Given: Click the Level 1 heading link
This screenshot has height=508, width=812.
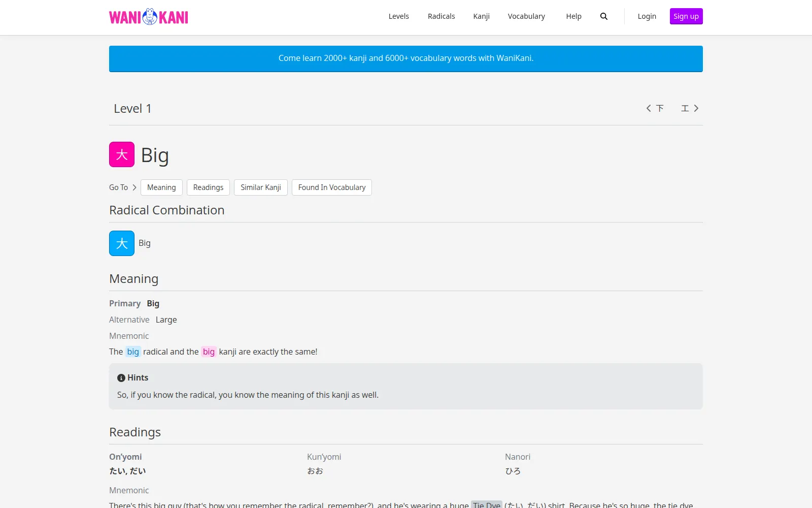Looking at the screenshot, I should tap(132, 109).
